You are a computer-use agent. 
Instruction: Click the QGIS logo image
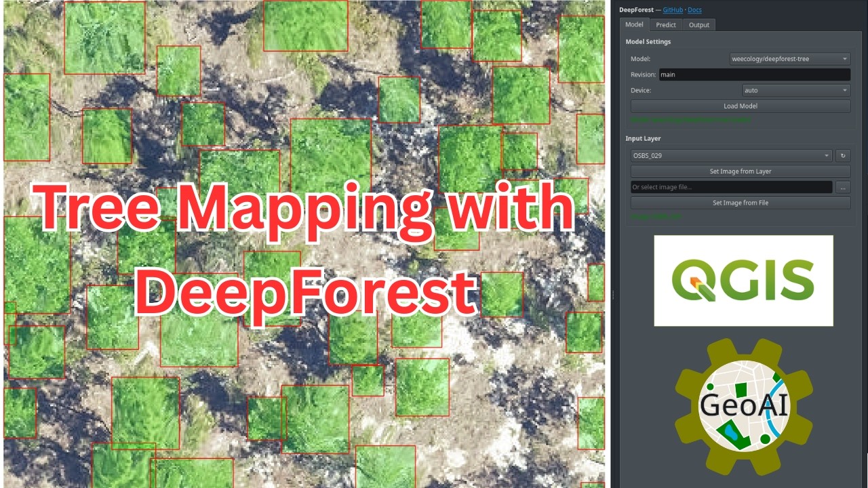pyautogui.click(x=743, y=281)
